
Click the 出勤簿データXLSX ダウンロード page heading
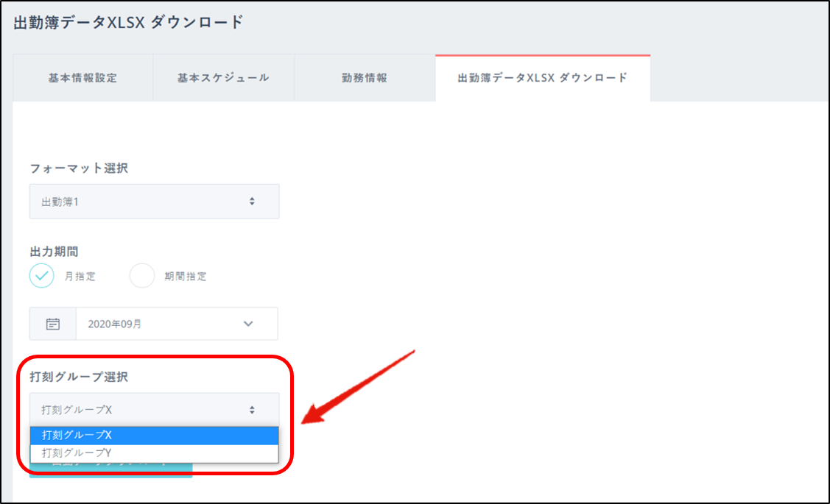click(x=128, y=22)
